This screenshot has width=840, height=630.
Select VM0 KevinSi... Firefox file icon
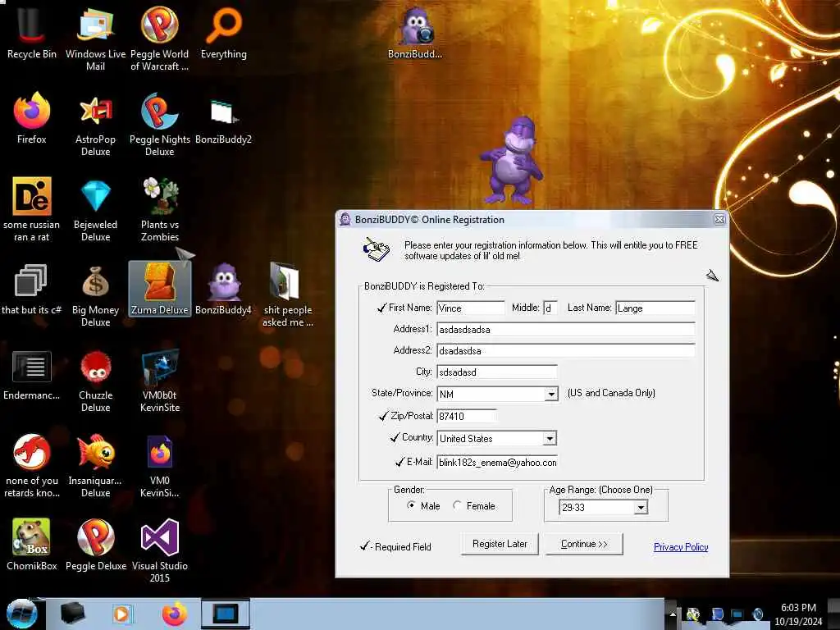pyautogui.click(x=160, y=465)
